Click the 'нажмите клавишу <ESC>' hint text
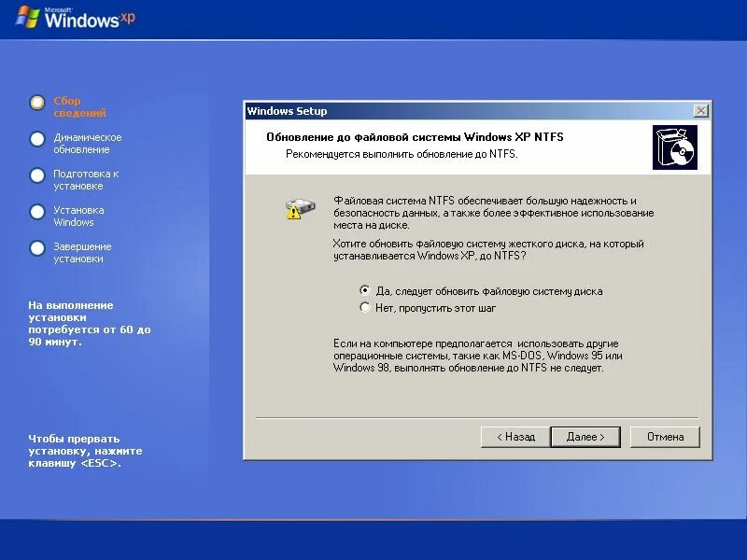The width and height of the screenshot is (747, 560). click(85, 457)
